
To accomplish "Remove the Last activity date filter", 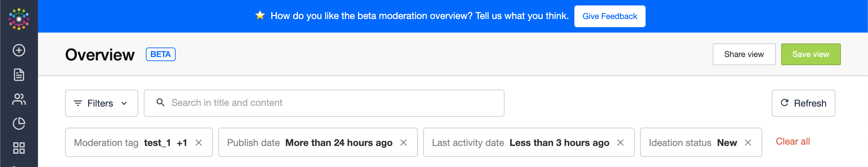I will (620, 143).
